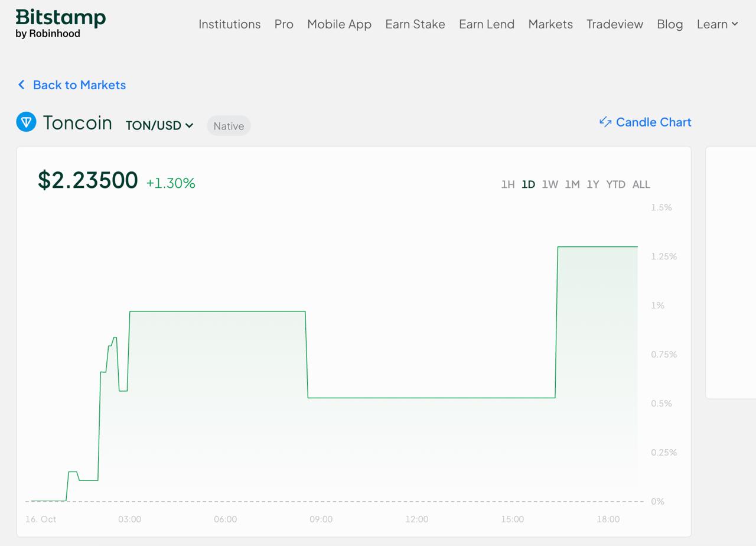756x546 pixels.
Task: Click the chart line at 1.25% plateau
Action: pos(597,246)
